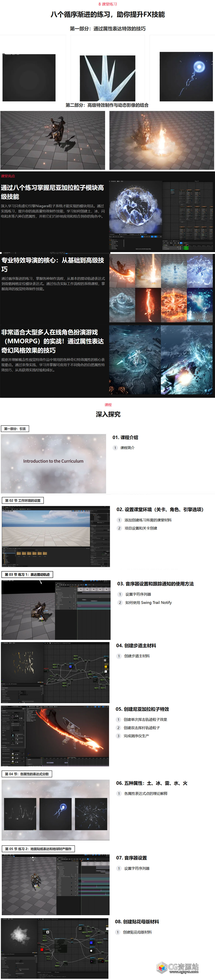Viewport: 215px width, 980px height.
Task: View the fire explosion character image
Action: 162,140
